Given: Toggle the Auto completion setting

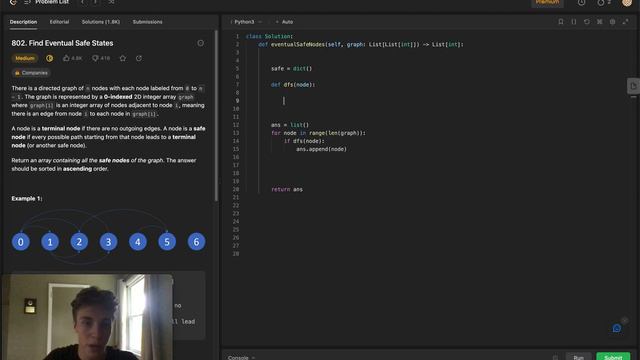Looking at the screenshot, I should [284, 22].
